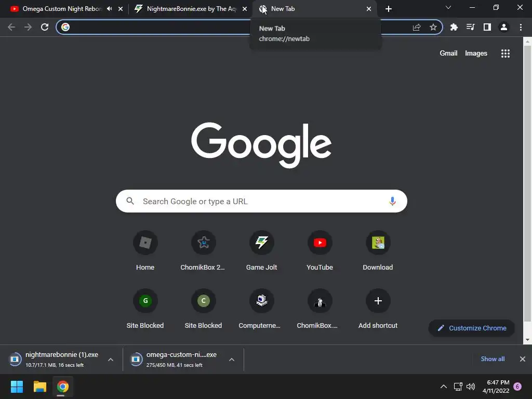Open the Computerne... shortcut
532x399 pixels.
point(262,309)
